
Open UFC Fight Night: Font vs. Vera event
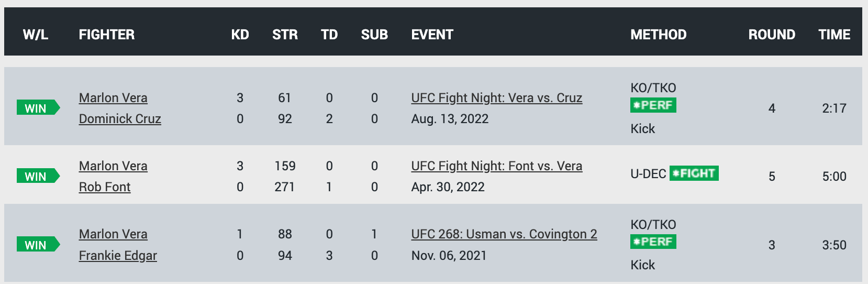[x=497, y=166]
